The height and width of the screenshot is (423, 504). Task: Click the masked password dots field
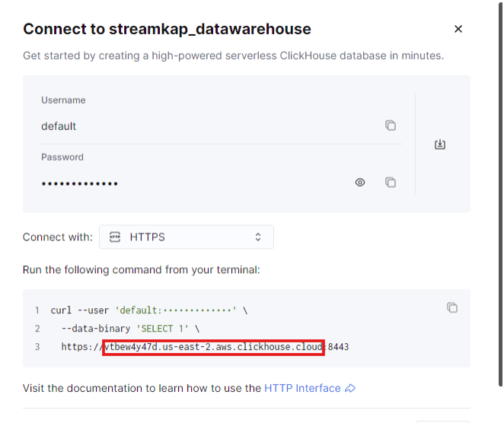tap(79, 183)
